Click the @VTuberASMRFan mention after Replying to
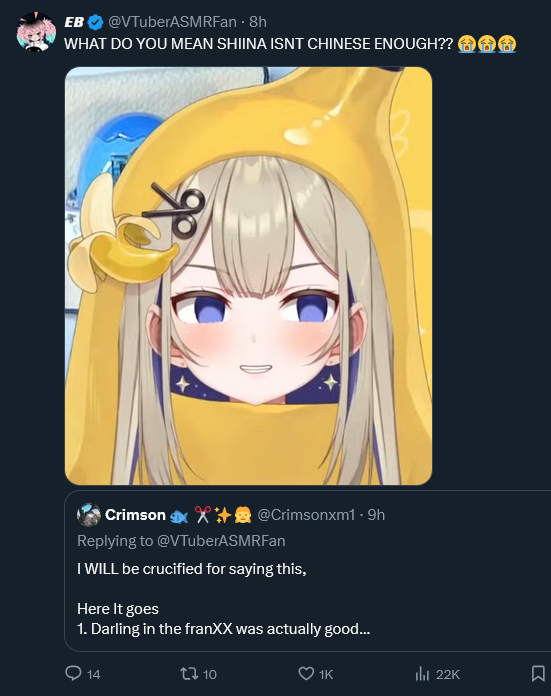The height and width of the screenshot is (696, 551). click(x=221, y=541)
